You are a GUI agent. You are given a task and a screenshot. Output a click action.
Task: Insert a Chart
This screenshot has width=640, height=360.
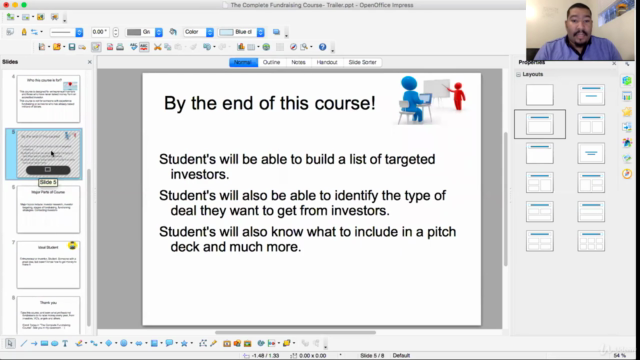(241, 47)
